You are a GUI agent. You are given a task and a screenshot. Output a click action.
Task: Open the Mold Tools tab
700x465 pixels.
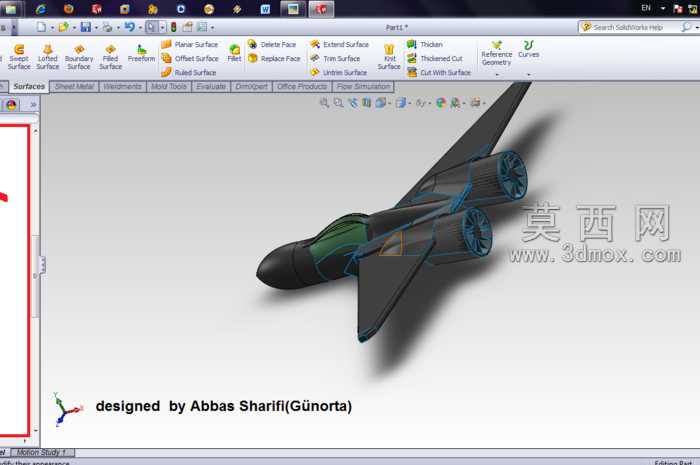pyautogui.click(x=169, y=87)
